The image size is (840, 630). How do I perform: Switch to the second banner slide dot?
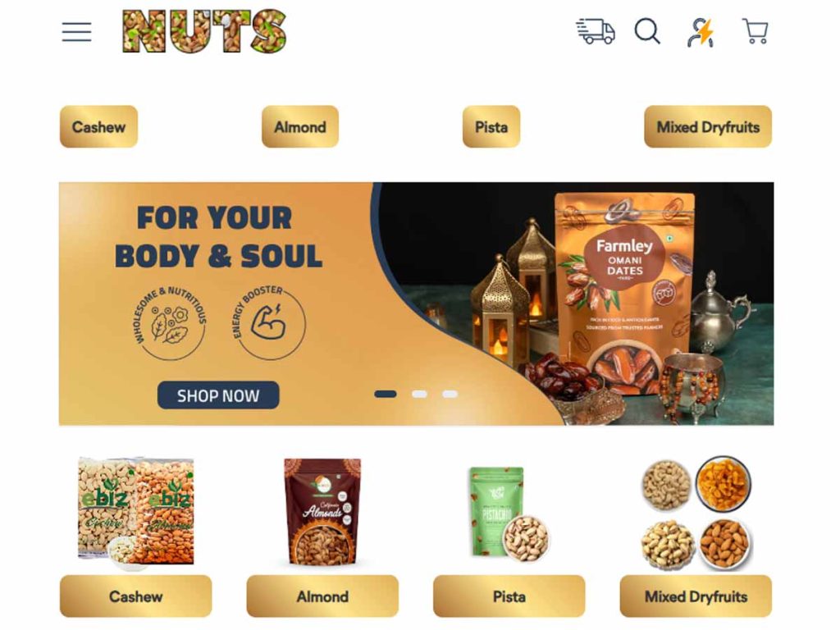419,395
